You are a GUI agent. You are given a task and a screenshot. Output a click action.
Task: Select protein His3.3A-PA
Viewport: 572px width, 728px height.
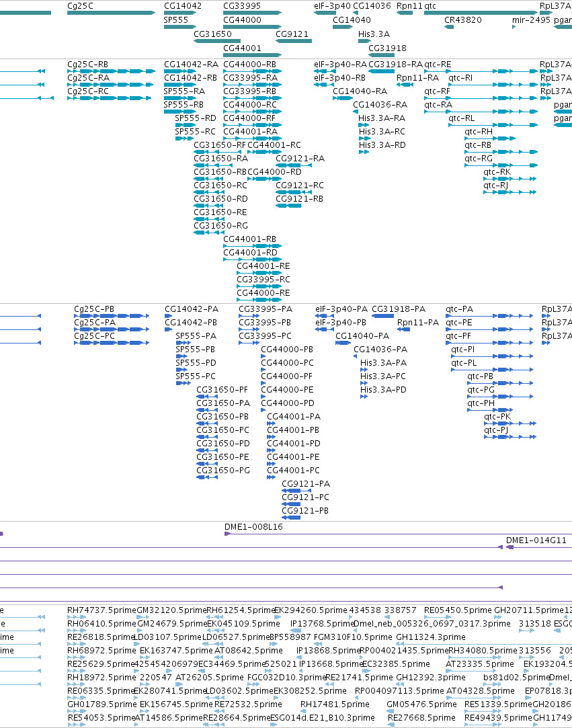click(383, 363)
